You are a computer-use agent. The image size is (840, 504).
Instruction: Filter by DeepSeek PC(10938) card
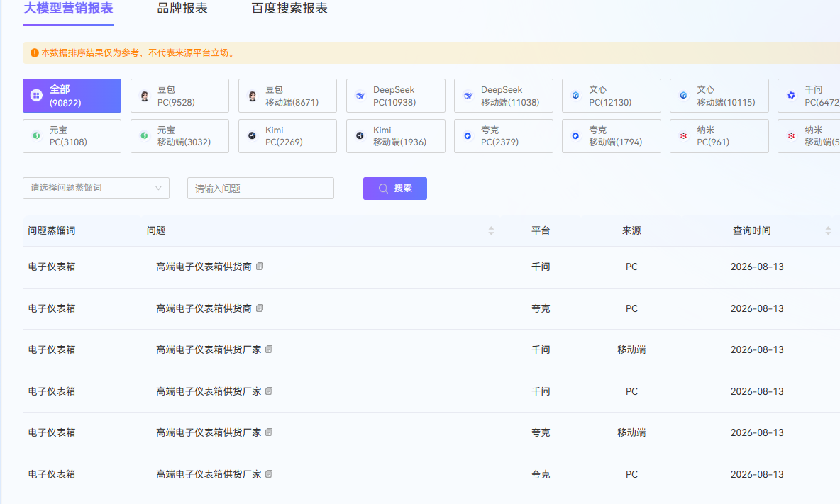click(395, 96)
